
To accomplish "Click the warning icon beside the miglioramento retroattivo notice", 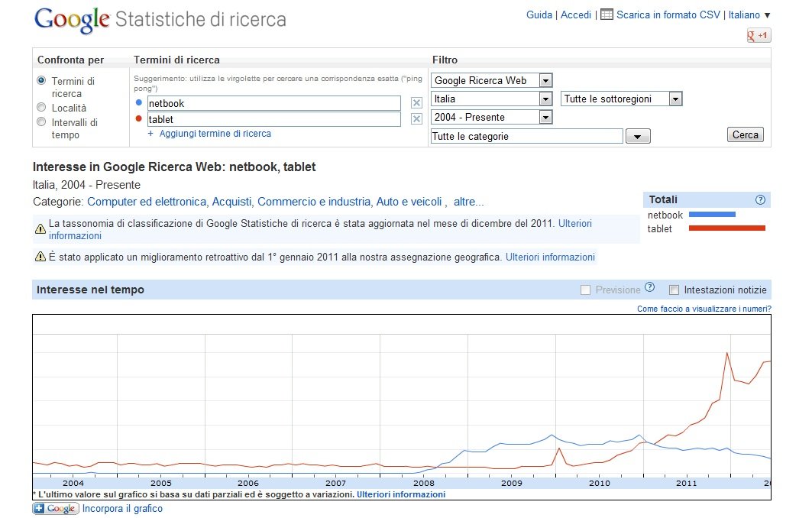I will point(40,256).
